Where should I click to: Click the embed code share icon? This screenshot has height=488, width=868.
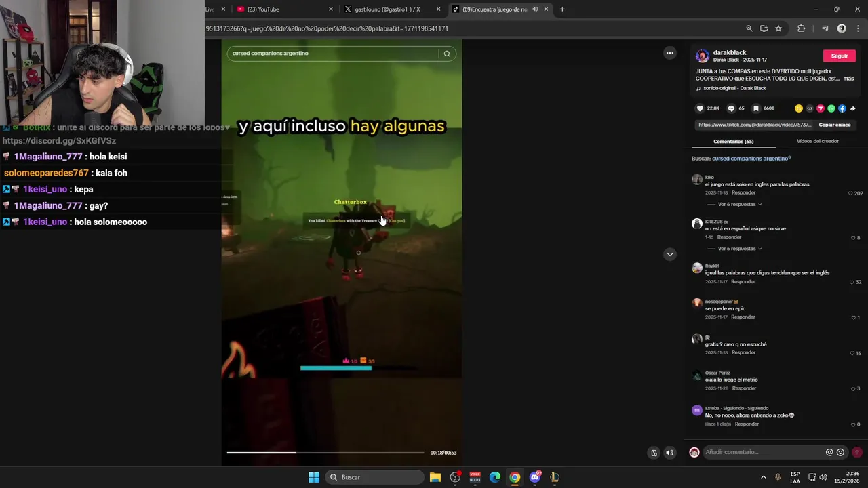coord(810,108)
